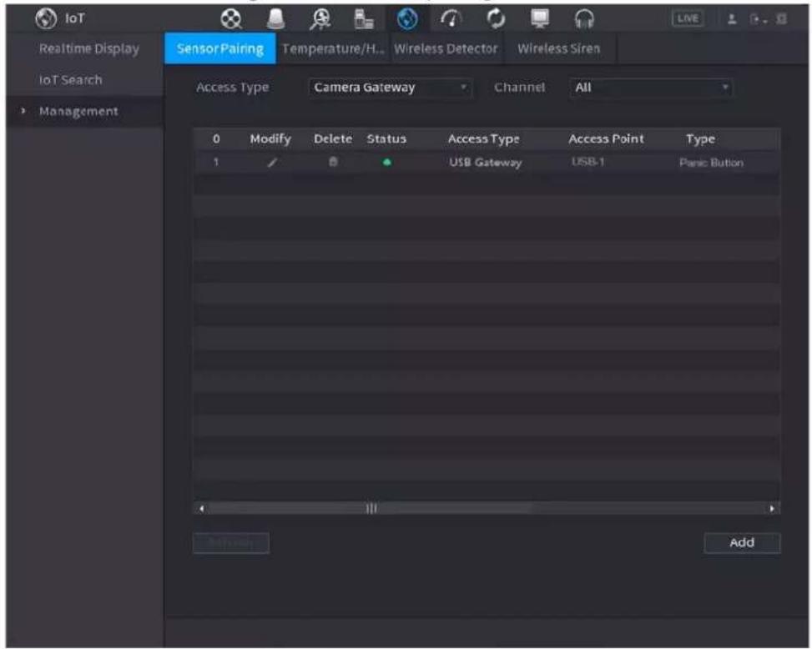Click the USB Gateway cell
The height and width of the screenshot is (649, 812).
coord(486,163)
